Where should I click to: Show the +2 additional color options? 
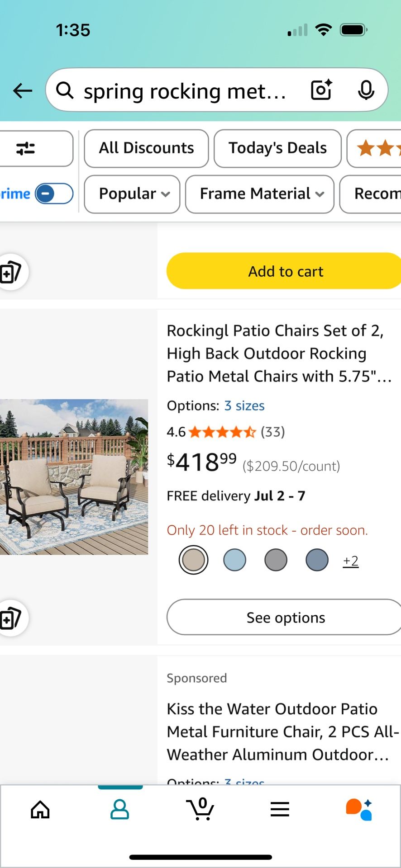click(x=350, y=560)
